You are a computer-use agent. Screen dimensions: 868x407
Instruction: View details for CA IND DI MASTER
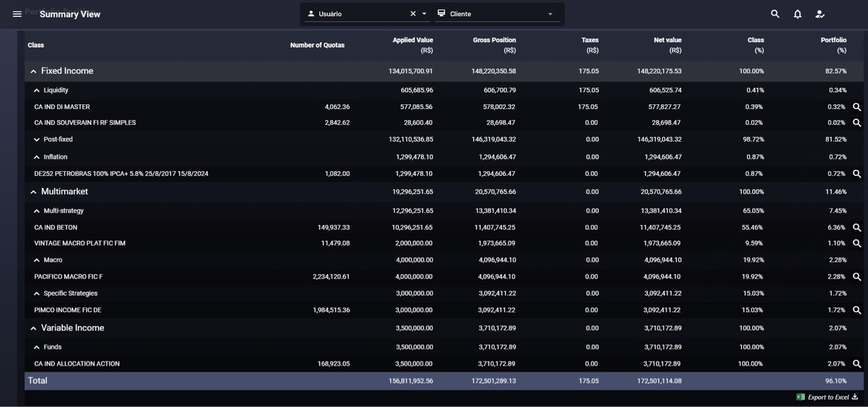point(857,107)
